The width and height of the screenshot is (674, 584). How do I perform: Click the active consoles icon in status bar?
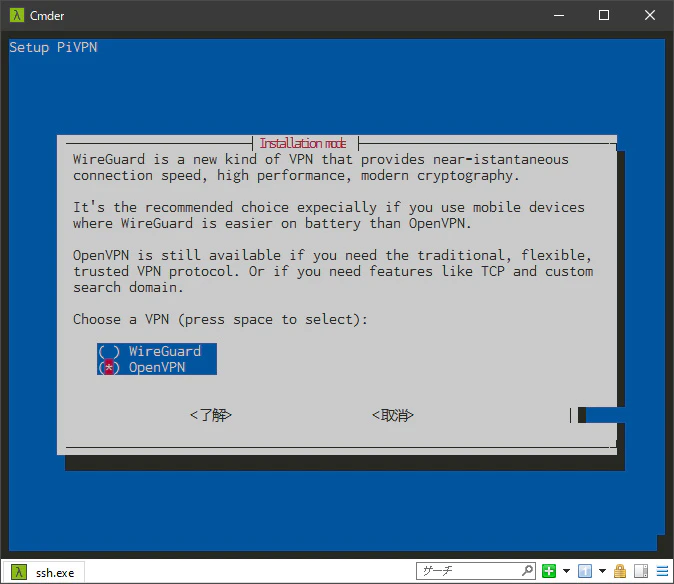(x=585, y=571)
